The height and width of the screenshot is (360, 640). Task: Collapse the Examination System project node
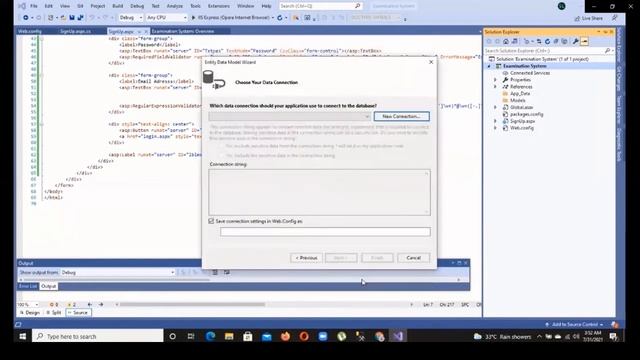point(489,66)
